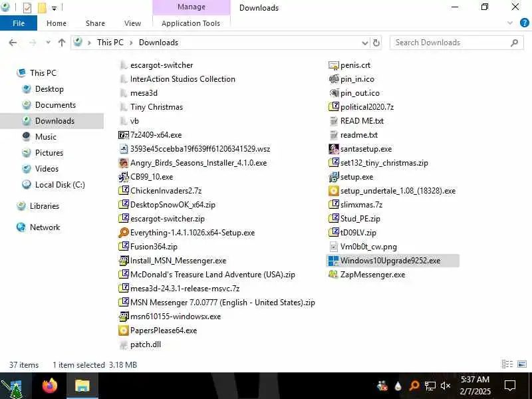Click the search magnifier icon
The height and width of the screenshot is (399, 532).
514,43
